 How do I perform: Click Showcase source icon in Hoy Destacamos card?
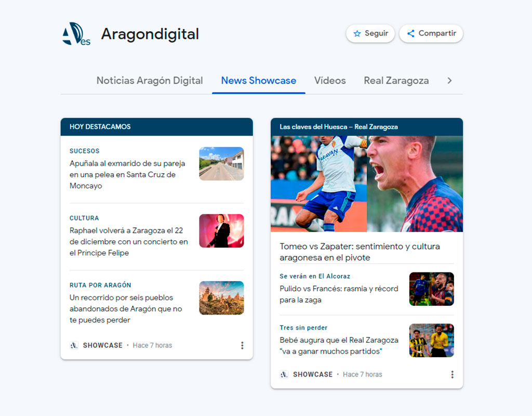pyautogui.click(x=74, y=345)
